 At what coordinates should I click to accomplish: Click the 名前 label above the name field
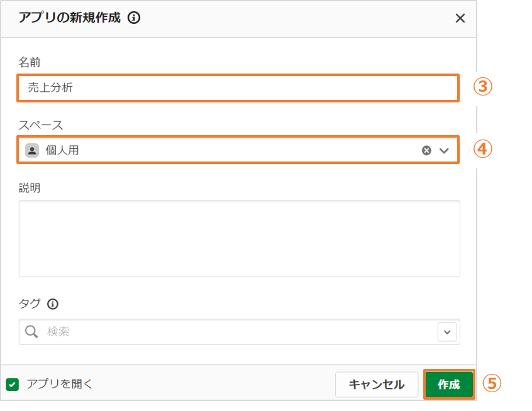(30, 62)
